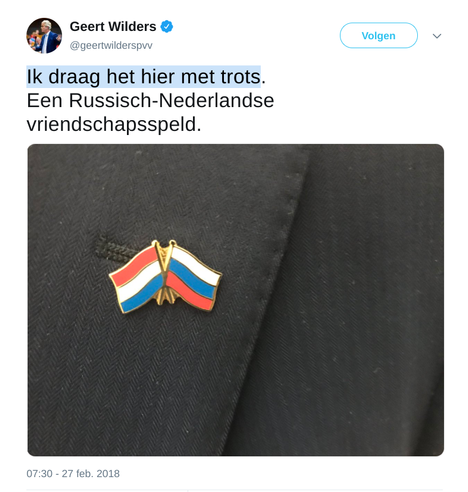The width and height of the screenshot is (468, 492).
Task: Click the blue verified badge
Action: [167, 26]
